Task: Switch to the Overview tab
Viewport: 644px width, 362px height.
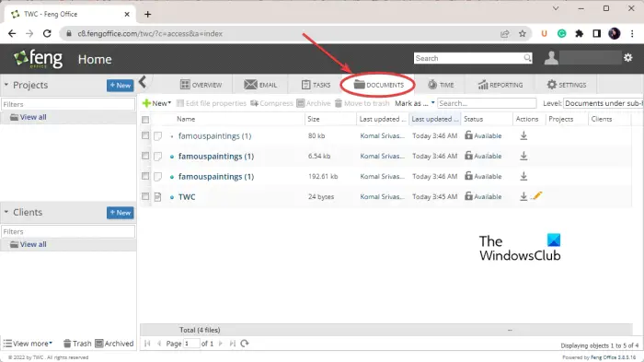Action: (201, 85)
